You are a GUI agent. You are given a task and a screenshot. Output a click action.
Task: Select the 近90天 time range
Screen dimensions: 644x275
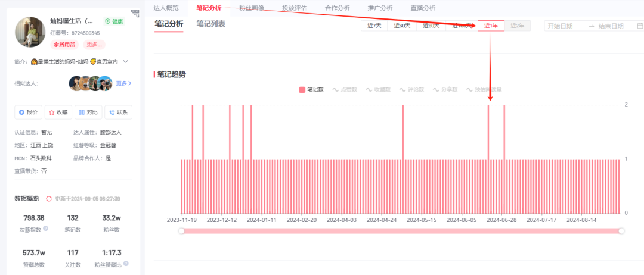point(432,26)
